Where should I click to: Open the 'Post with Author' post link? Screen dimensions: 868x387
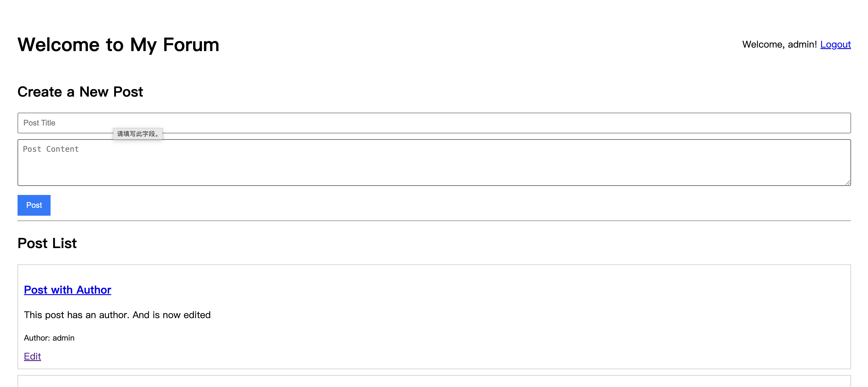pyautogui.click(x=68, y=290)
